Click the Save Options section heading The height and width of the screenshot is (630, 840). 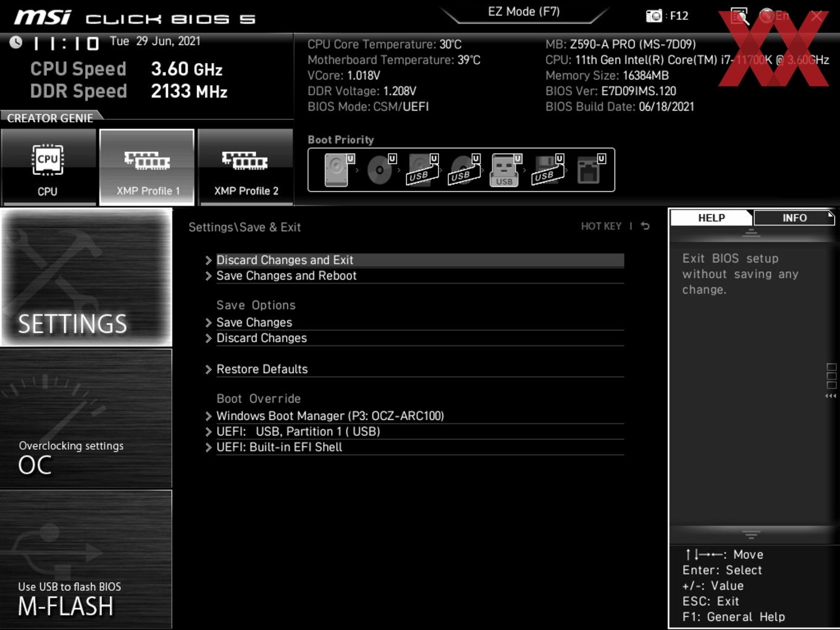point(256,305)
